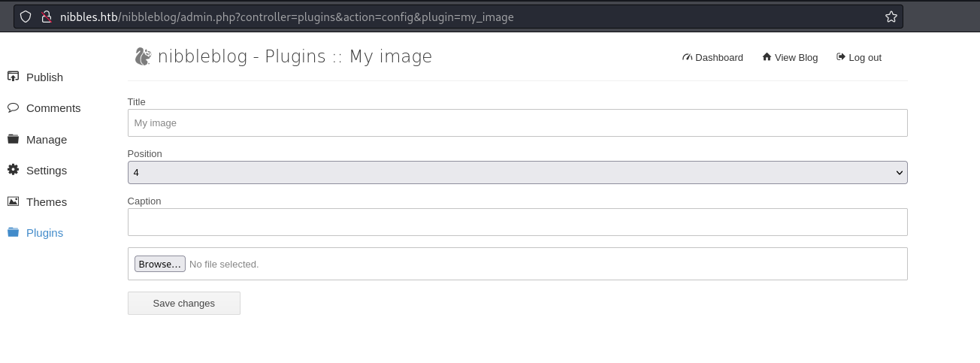The width and height of the screenshot is (980, 363).
Task: Click the Log out arrow icon
Action: pyautogui.click(x=841, y=57)
